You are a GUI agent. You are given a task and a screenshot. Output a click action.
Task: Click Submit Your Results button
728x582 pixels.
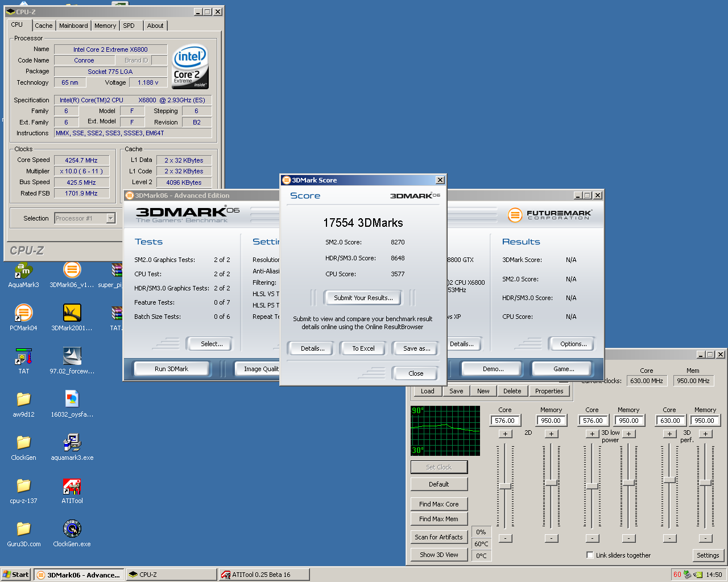[x=363, y=298]
